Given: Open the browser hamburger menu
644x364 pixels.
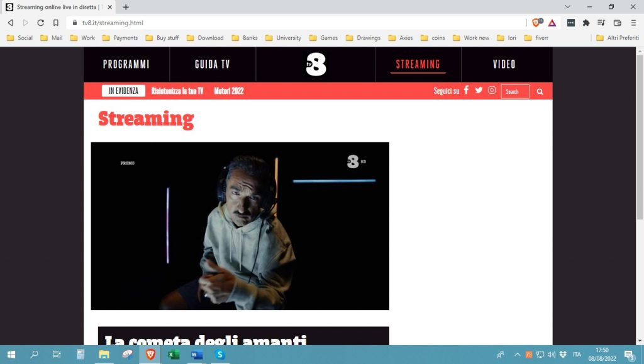Looking at the screenshot, I should 634,22.
